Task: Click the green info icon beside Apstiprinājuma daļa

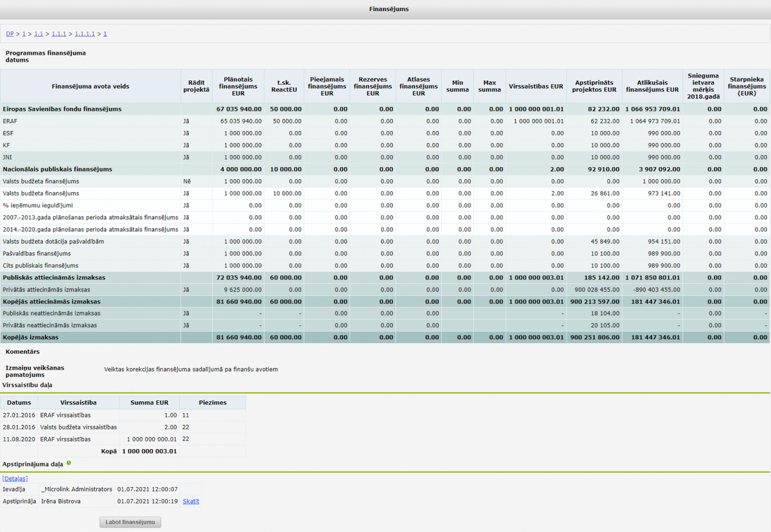Action: tap(69, 463)
